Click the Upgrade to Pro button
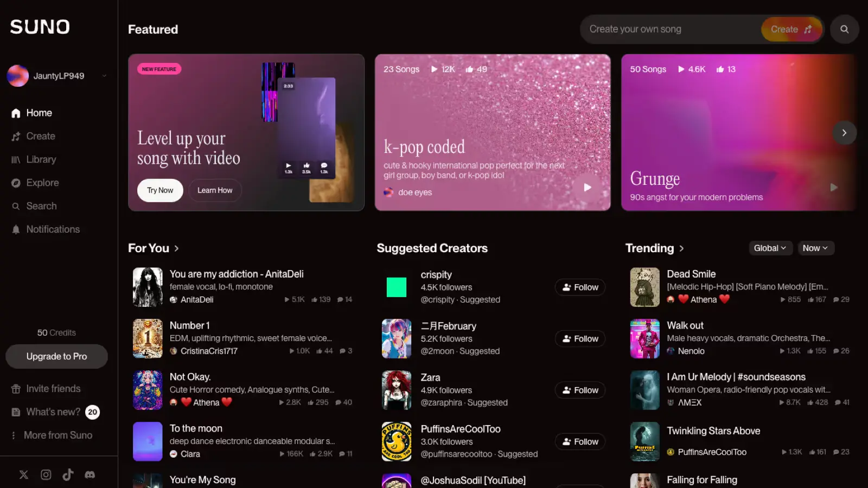 [56, 356]
